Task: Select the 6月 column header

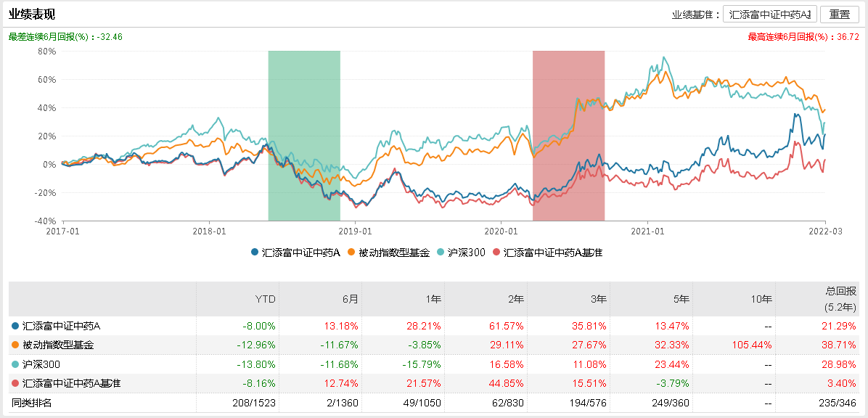Action: (352, 298)
